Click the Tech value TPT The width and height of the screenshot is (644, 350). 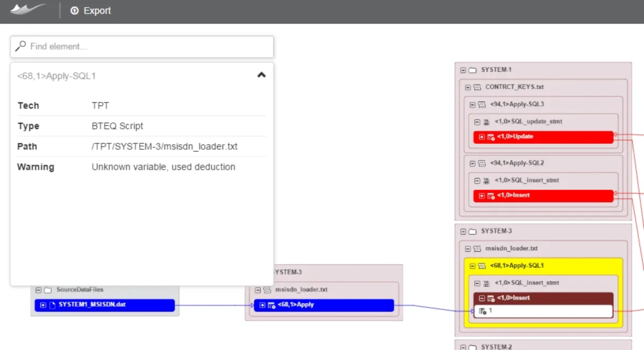pyautogui.click(x=100, y=106)
